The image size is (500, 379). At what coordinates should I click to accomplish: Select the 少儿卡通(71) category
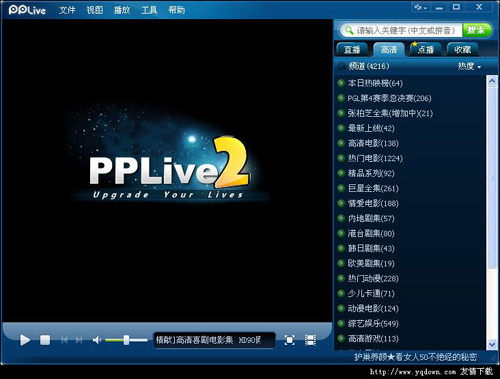(x=371, y=293)
